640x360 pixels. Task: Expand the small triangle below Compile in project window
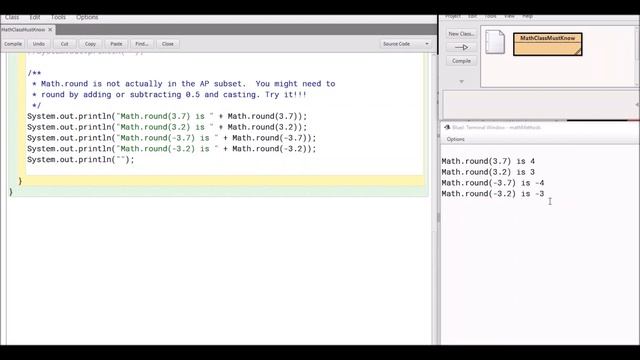(462, 82)
